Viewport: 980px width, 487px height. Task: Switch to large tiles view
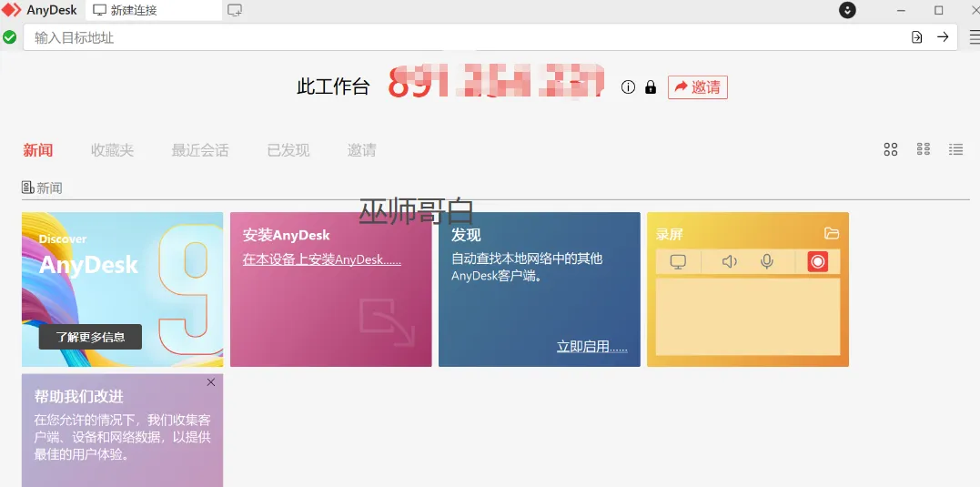(x=891, y=149)
